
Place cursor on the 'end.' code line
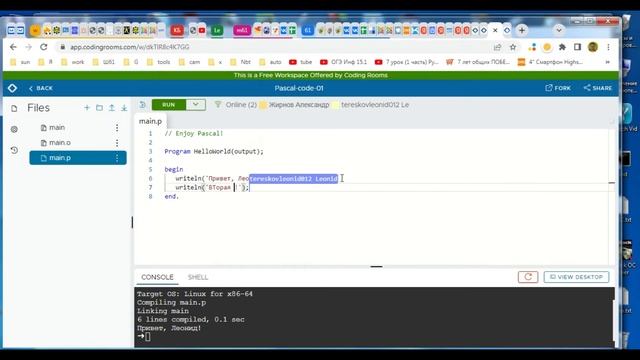[171, 196]
